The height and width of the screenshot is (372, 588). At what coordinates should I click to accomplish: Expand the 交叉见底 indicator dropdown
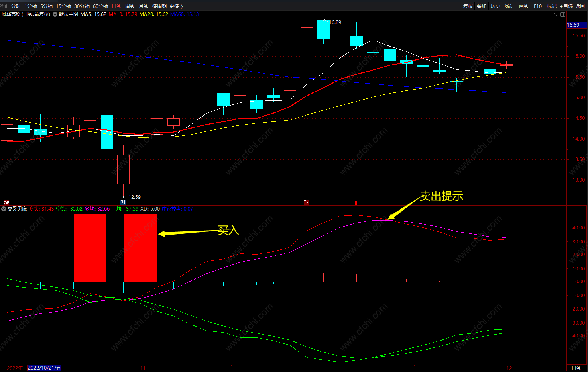[x=4, y=209]
